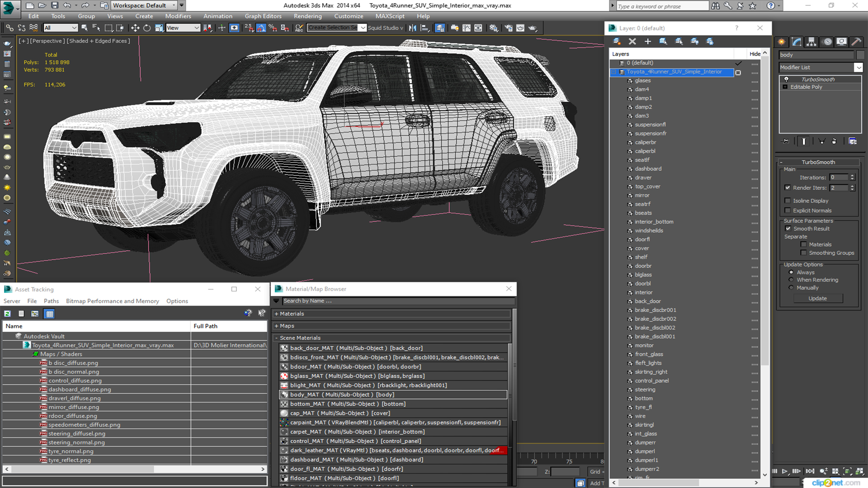The width and height of the screenshot is (868, 488).
Task: Enable the Isoline Display checkbox
Action: pos(788,201)
